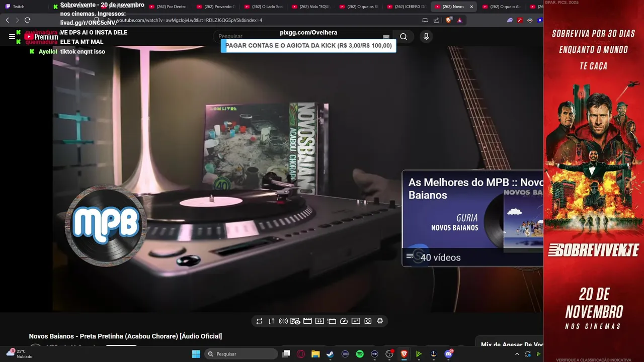Screen dimensions: 644x362
Task: Click the share page icon in address bar
Action: pos(436,20)
